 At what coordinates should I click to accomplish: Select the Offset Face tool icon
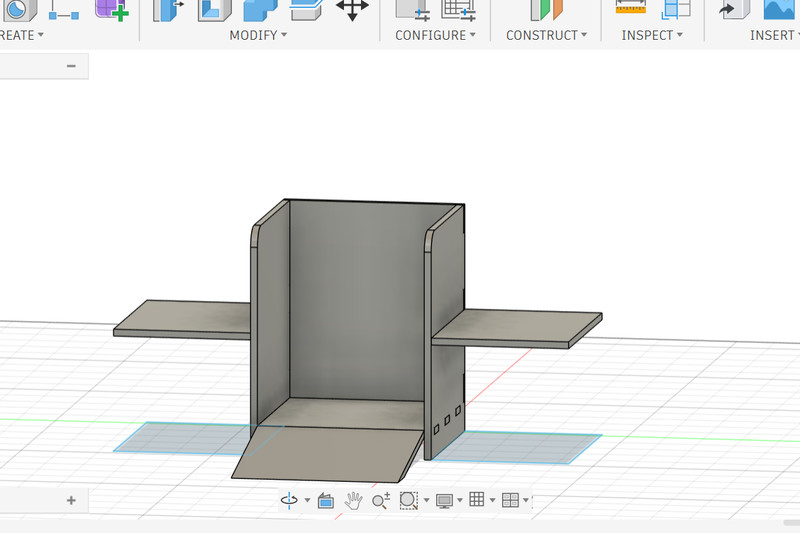click(306, 10)
